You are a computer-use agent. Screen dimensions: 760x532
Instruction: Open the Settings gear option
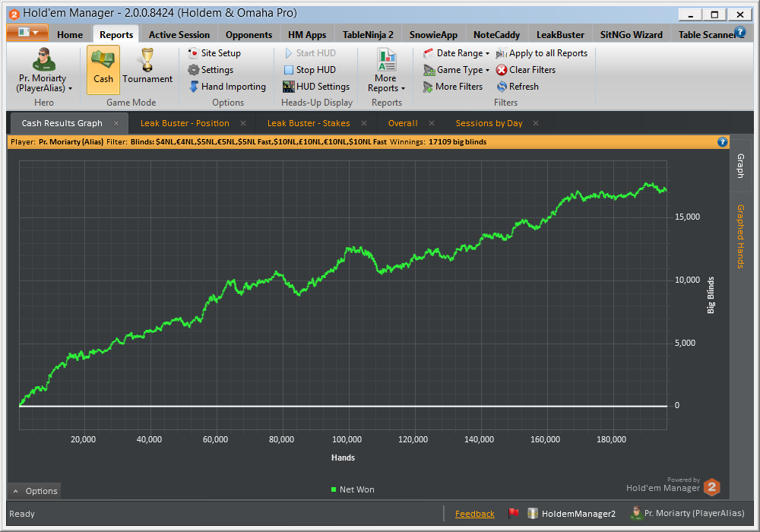click(x=211, y=70)
